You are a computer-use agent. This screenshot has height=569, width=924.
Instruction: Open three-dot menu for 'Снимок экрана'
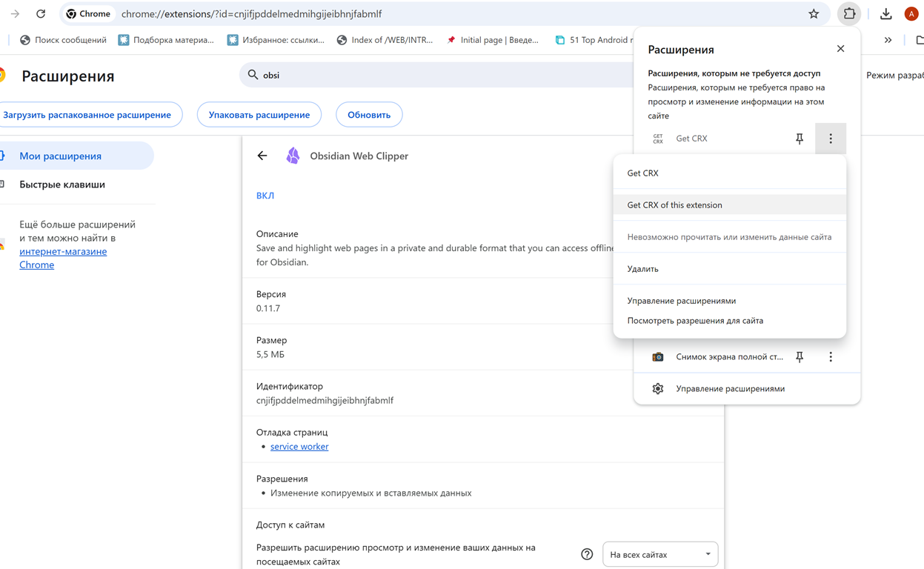pyautogui.click(x=831, y=356)
